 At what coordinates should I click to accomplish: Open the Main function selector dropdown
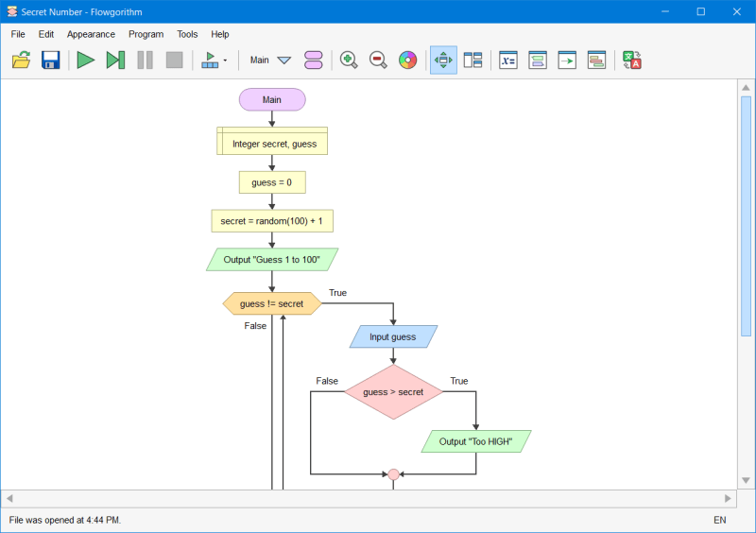[x=284, y=60]
